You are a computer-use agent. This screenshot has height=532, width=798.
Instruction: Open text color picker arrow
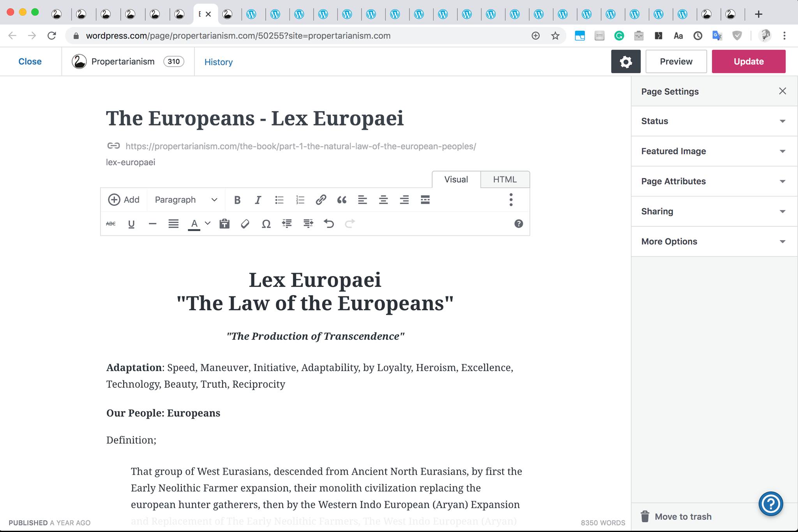[208, 223]
